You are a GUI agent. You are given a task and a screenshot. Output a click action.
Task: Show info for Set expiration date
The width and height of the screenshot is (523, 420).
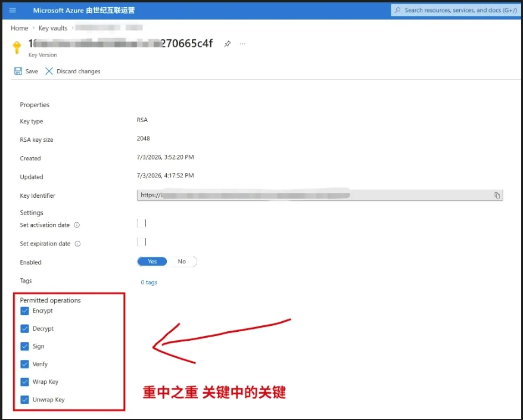point(77,244)
